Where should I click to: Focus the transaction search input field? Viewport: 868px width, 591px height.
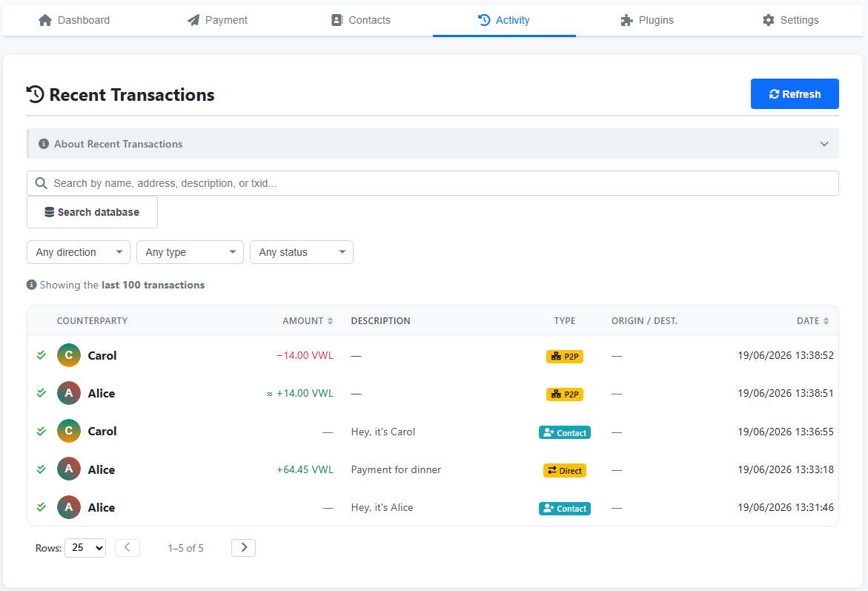pos(432,183)
